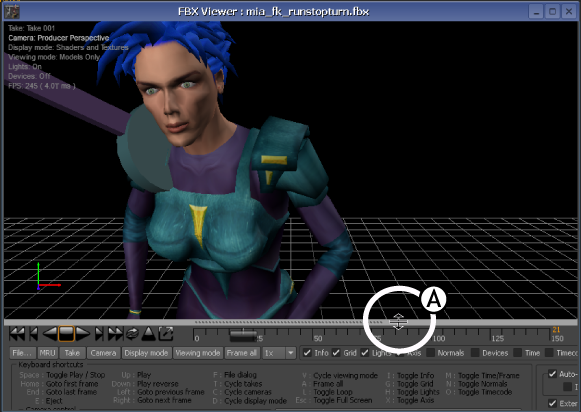Jump to the last frame
The width and height of the screenshot is (581, 412).
pos(116,334)
